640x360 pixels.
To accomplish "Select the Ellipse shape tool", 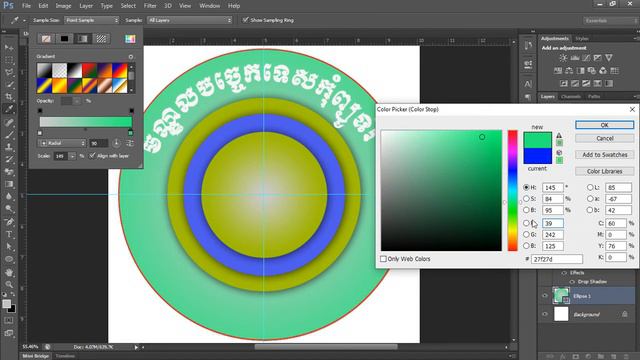I will pyautogui.click(x=9, y=259).
